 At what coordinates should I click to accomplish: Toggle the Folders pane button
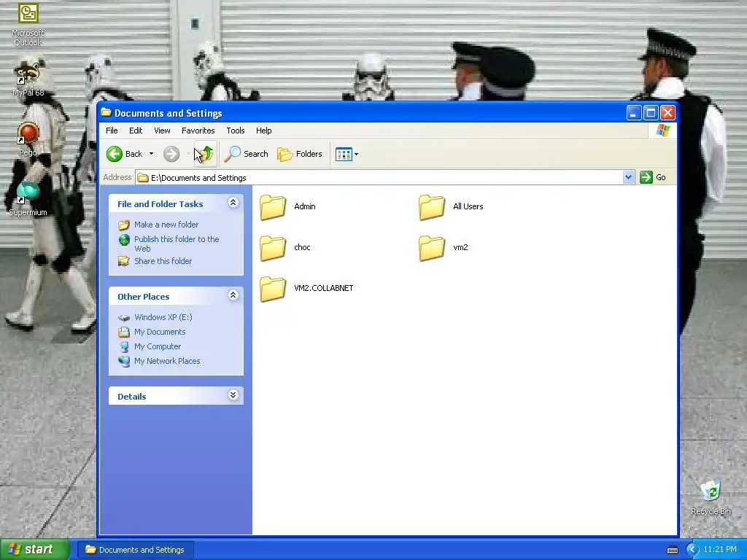[x=300, y=154]
